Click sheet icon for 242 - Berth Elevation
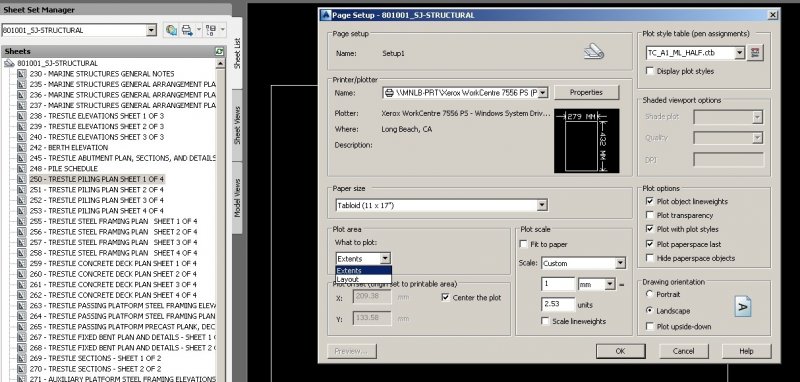 pos(21,148)
